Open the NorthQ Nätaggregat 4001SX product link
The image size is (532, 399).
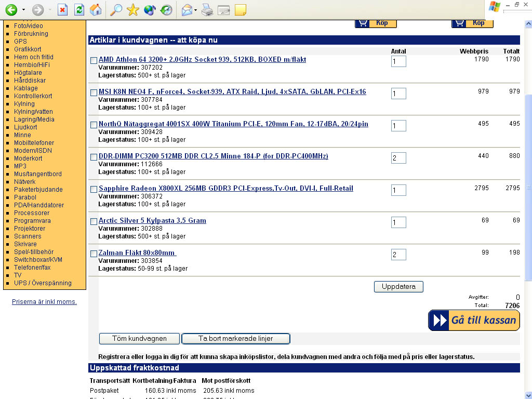233,124
